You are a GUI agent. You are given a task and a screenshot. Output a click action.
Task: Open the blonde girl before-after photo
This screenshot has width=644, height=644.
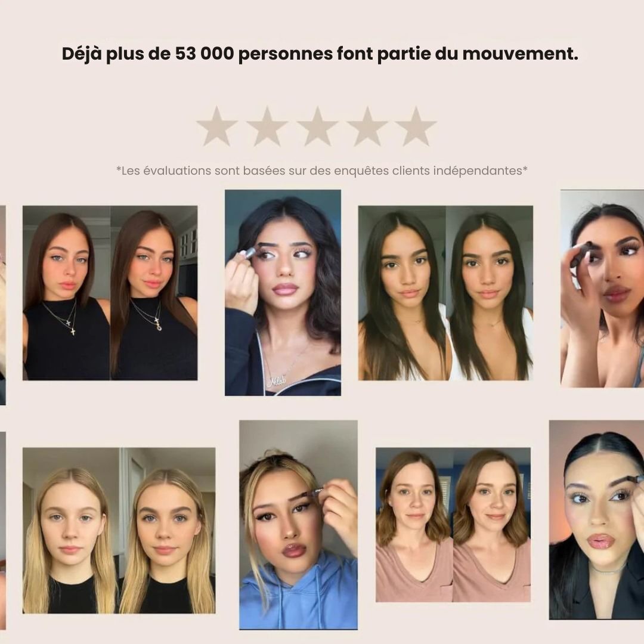[119, 531]
